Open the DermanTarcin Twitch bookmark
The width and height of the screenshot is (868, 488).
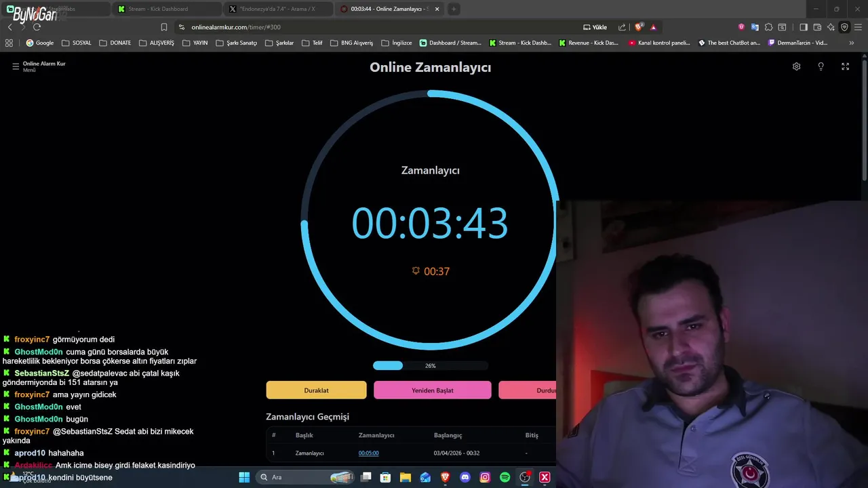pyautogui.click(x=797, y=43)
